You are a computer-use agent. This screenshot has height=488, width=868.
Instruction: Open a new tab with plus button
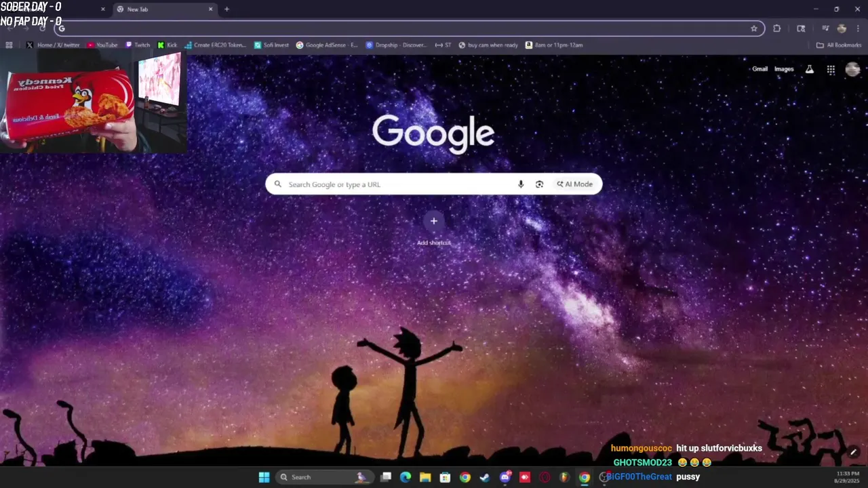tap(226, 9)
